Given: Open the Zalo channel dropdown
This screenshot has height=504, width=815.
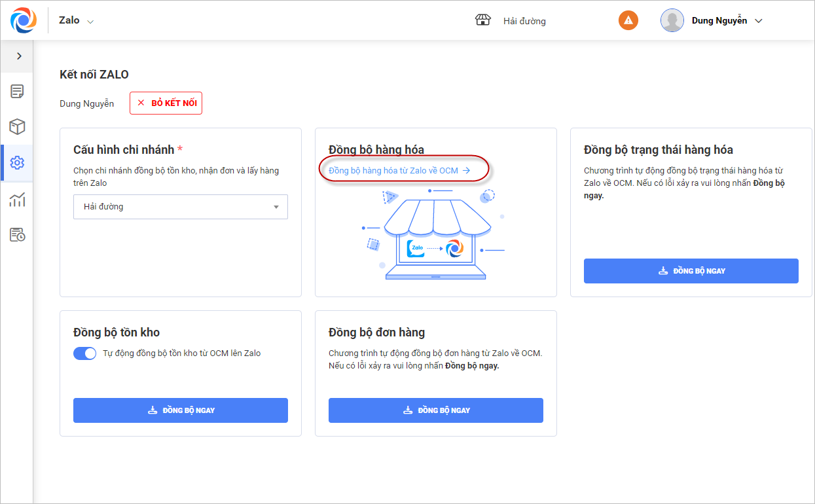Looking at the screenshot, I should coord(76,21).
